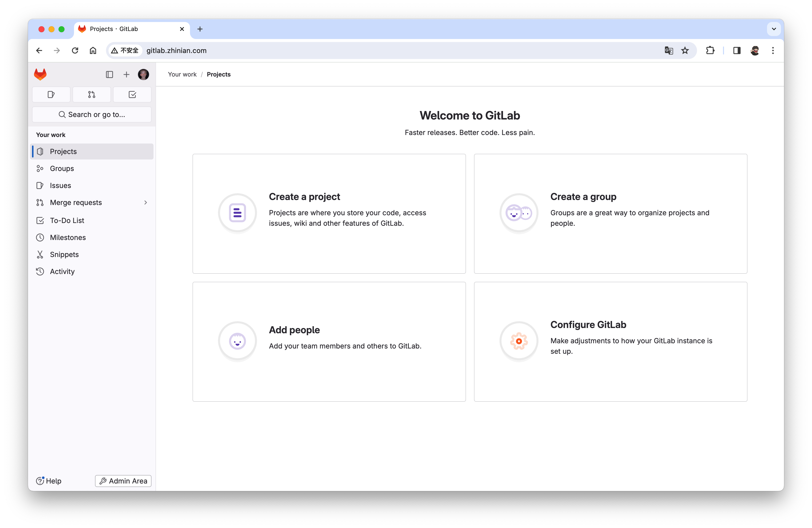Click the user profile avatar icon
Screen dimensions: 812x528
click(x=143, y=74)
